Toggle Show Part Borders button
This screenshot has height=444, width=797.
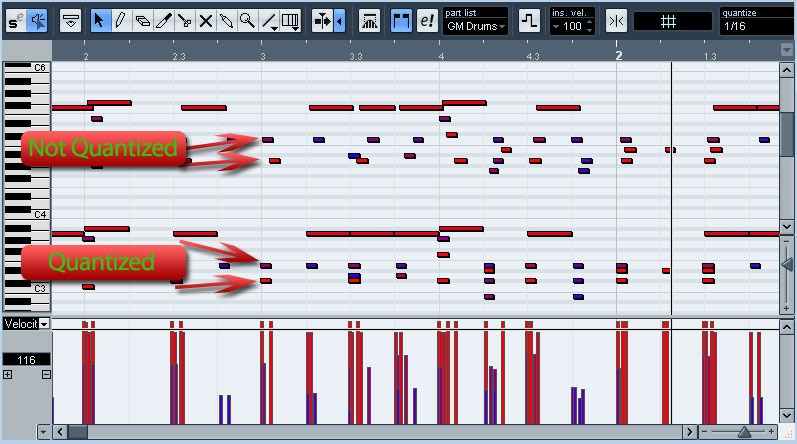click(401, 21)
